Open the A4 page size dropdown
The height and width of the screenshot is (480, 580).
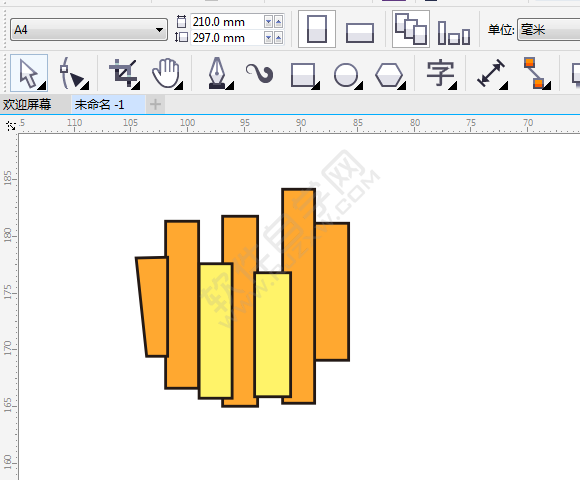pyautogui.click(x=89, y=30)
